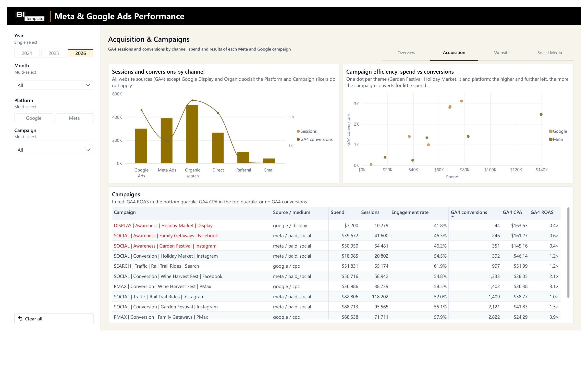This screenshot has height=368, width=588.
Task: Click the Sessions legend marker
Action: click(298, 131)
